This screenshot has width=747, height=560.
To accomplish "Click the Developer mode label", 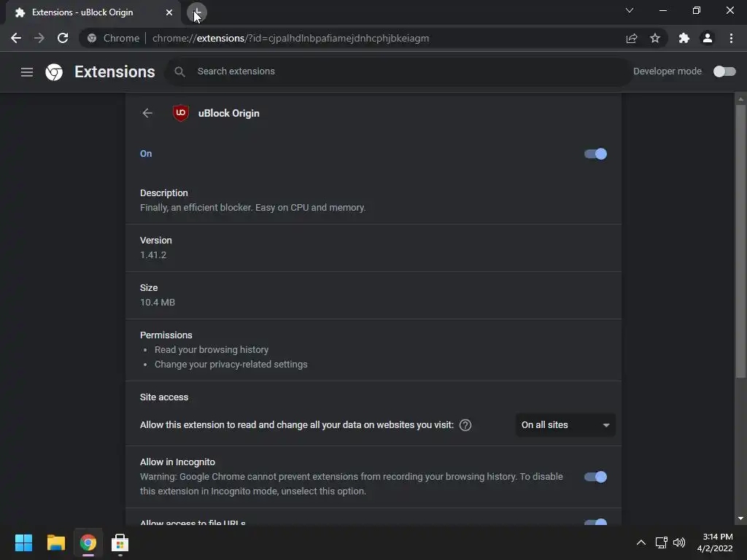I will (x=667, y=71).
